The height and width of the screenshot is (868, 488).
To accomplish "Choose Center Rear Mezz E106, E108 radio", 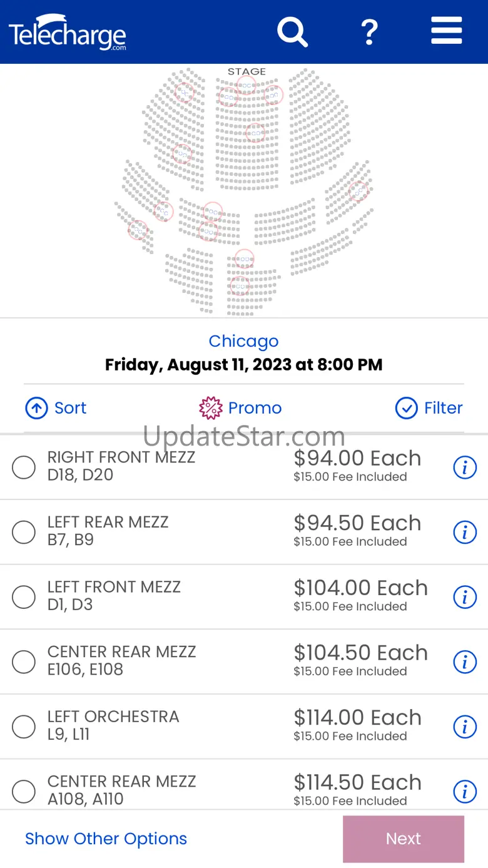I will tap(24, 662).
